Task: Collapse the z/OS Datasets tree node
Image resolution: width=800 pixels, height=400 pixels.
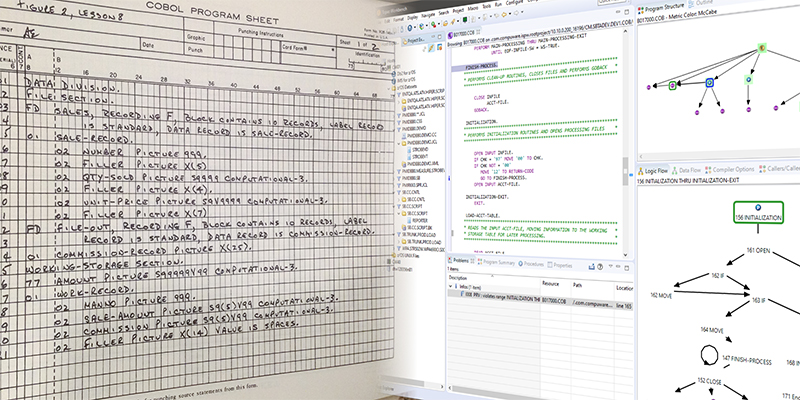Action: pyautogui.click(x=390, y=87)
